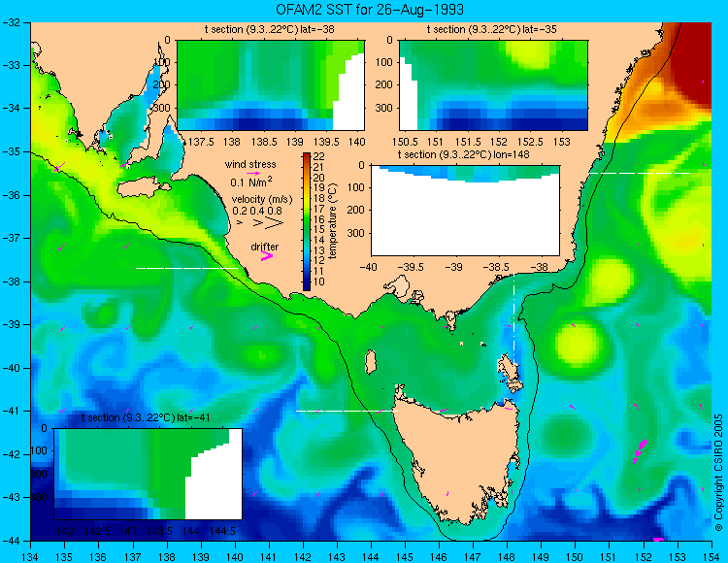Click the "139.5" tick in the lat=-38 inset
The image size is (728, 563).
tap(325, 142)
